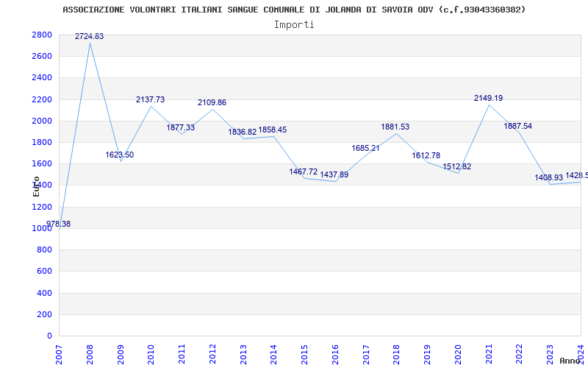Click the 1600 y-axis tick label
Viewport: 588px width, 368px height.
[x=42, y=163]
